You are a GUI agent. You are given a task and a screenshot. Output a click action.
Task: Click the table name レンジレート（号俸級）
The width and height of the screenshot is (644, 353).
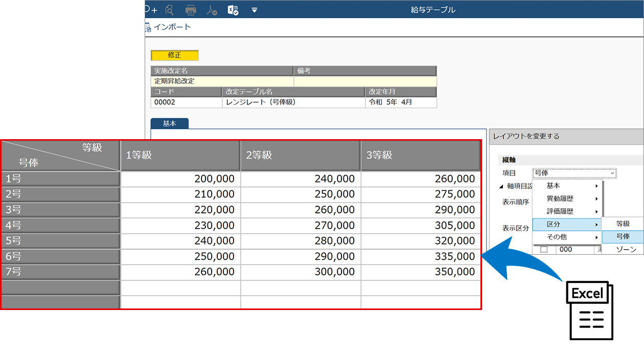(x=294, y=102)
